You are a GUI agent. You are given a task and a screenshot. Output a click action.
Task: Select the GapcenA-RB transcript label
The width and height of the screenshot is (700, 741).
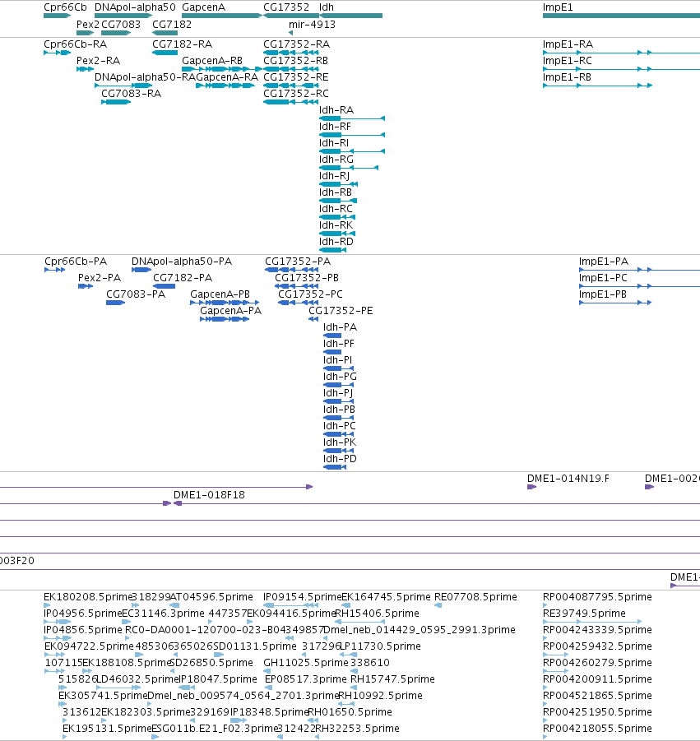(x=212, y=61)
